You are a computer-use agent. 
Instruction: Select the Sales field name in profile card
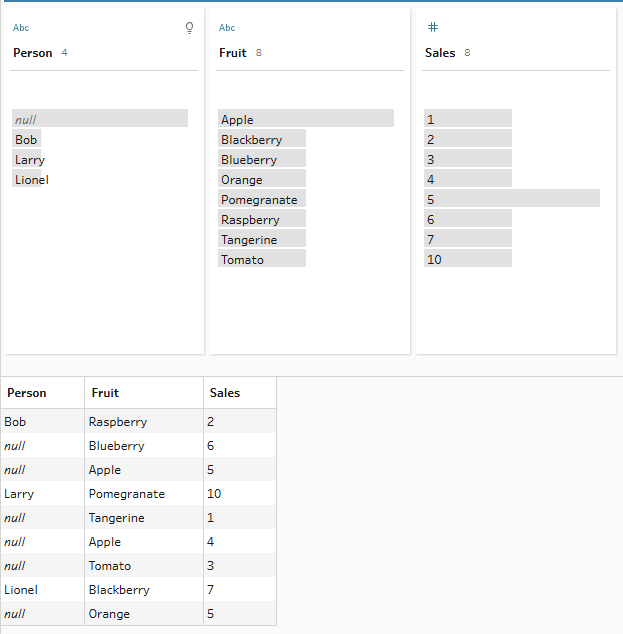[439, 53]
